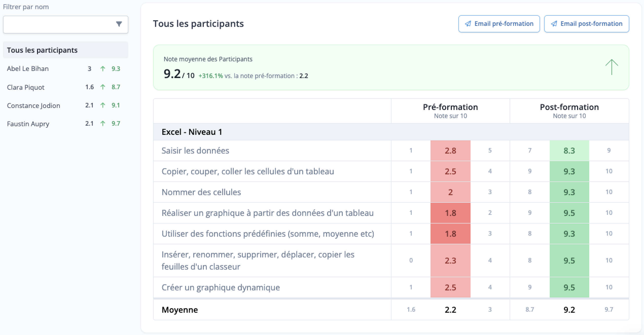Click inside the Filtrer par nom field

click(x=65, y=24)
